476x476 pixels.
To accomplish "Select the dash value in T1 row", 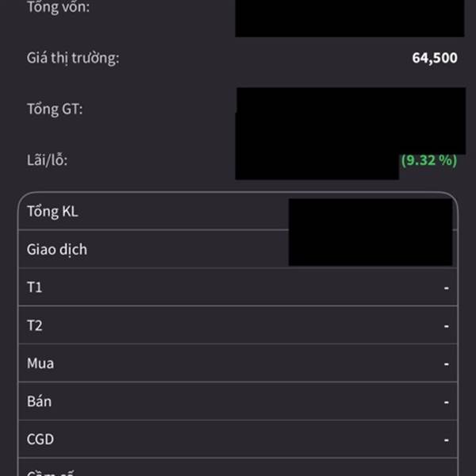I will pyautogui.click(x=446, y=288).
